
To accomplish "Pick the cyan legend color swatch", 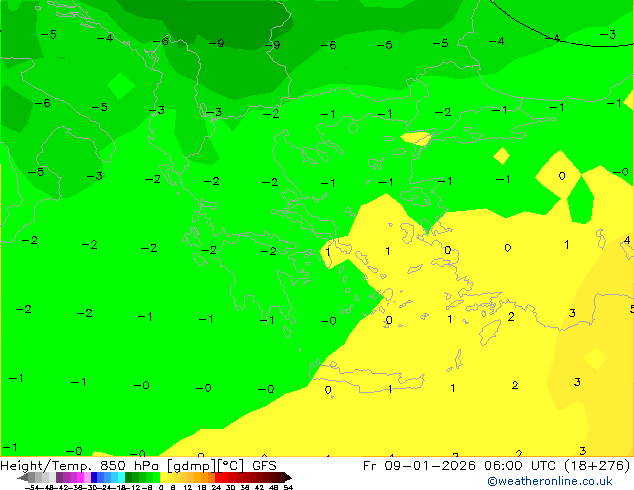I will (x=121, y=477).
